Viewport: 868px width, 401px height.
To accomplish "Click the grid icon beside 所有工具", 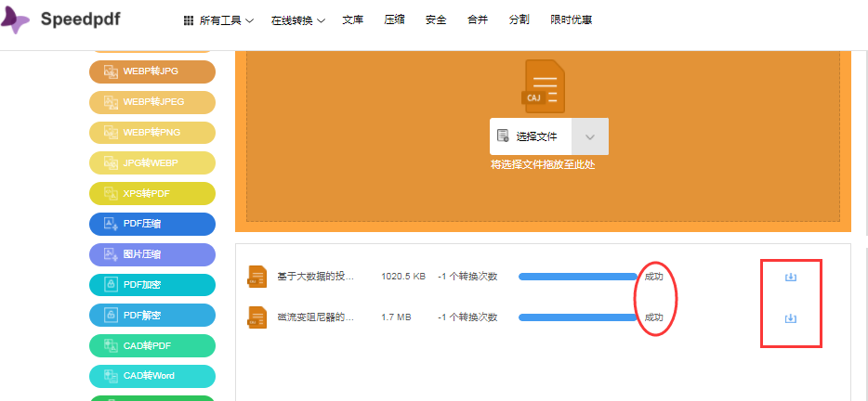I will pos(189,20).
